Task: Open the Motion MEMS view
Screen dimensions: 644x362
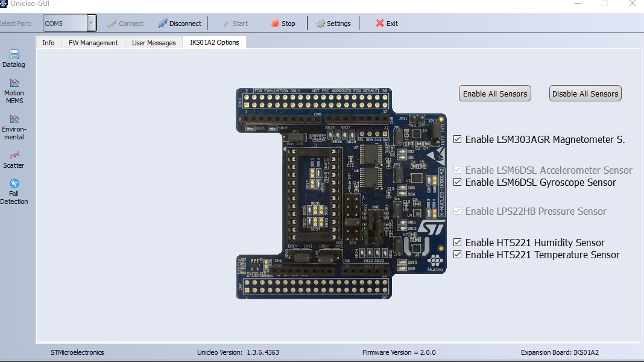Action: tap(14, 83)
